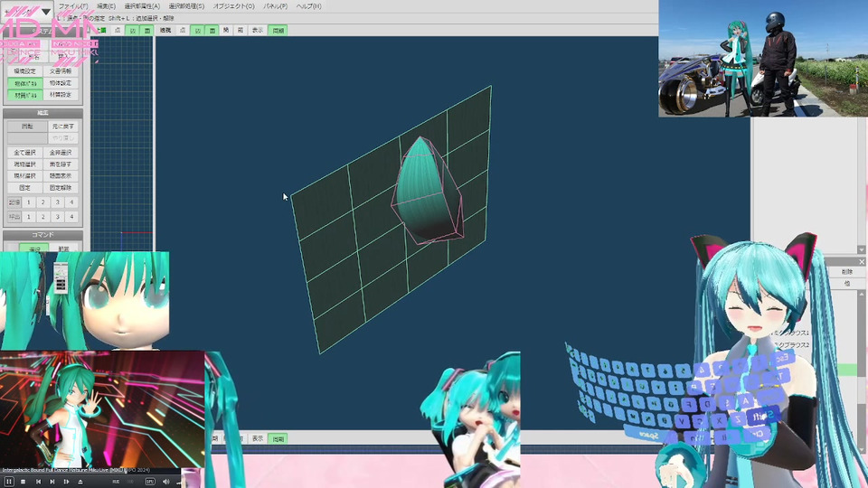Store selection in 記憶 slot 1
Viewport: 868px width, 488px height.
click(x=29, y=202)
